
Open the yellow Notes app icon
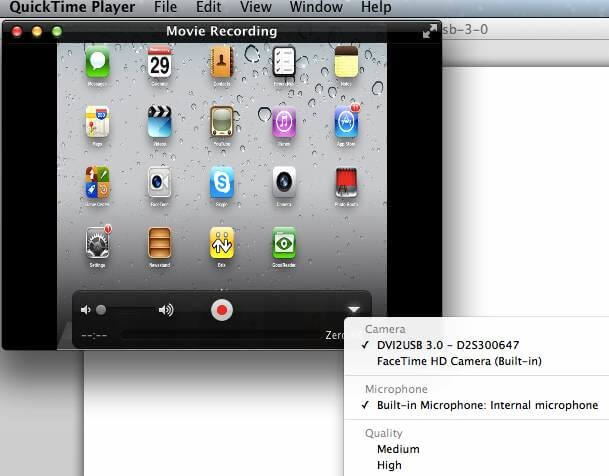point(346,62)
